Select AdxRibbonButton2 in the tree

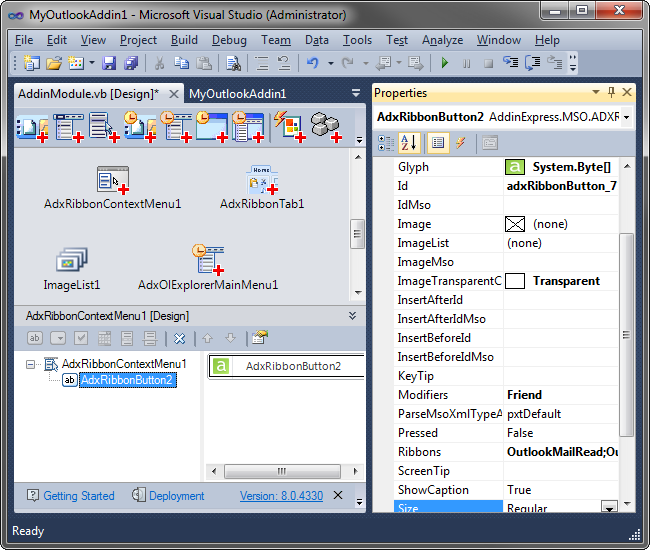point(128,380)
